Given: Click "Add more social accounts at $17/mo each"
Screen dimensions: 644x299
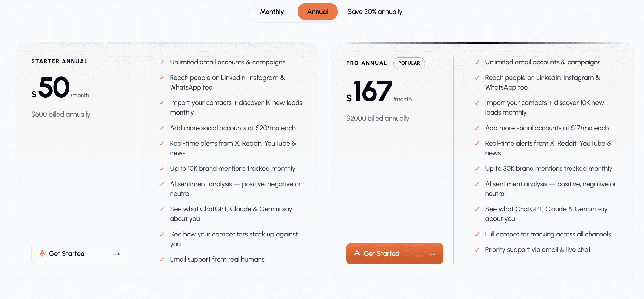Looking at the screenshot, I should pyautogui.click(x=547, y=128).
